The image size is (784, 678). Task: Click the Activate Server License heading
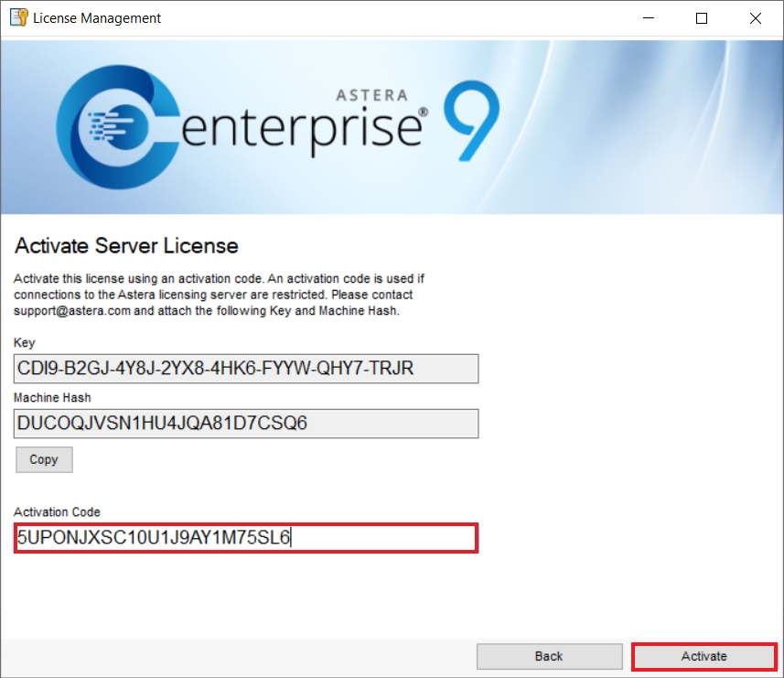tap(126, 246)
